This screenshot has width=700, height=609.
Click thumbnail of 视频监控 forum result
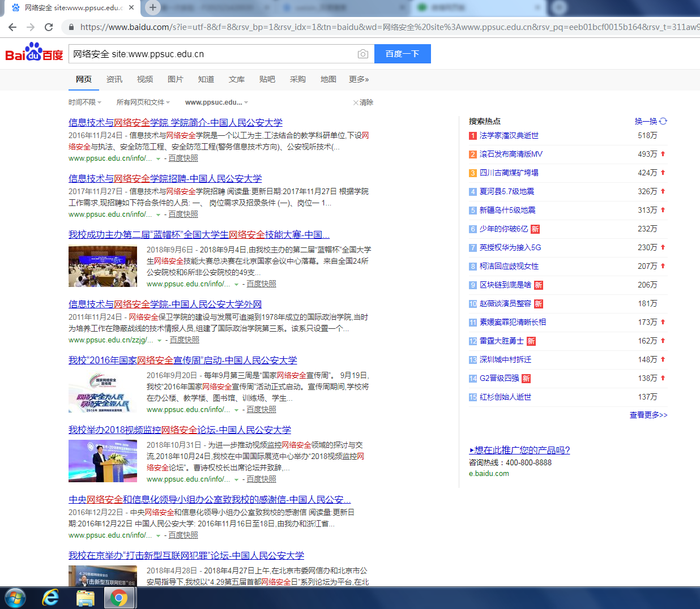tap(103, 461)
